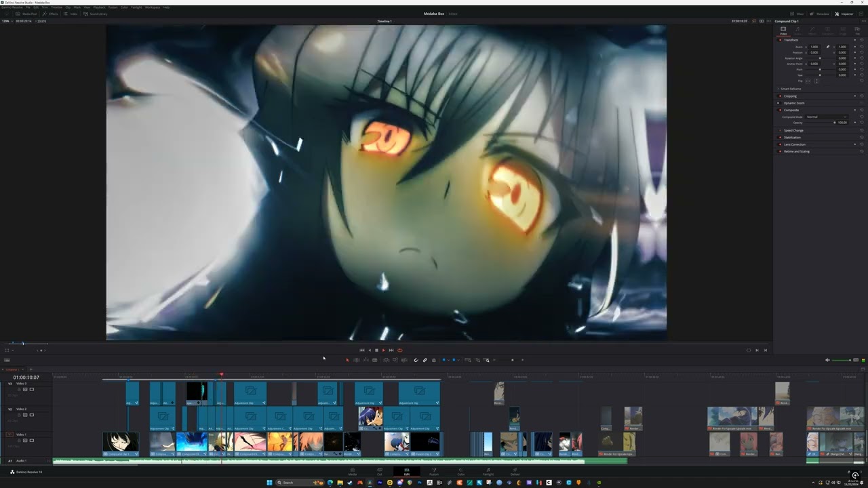Enable the Dynamic Zoom switch
The height and width of the screenshot is (488, 868).
coord(778,103)
